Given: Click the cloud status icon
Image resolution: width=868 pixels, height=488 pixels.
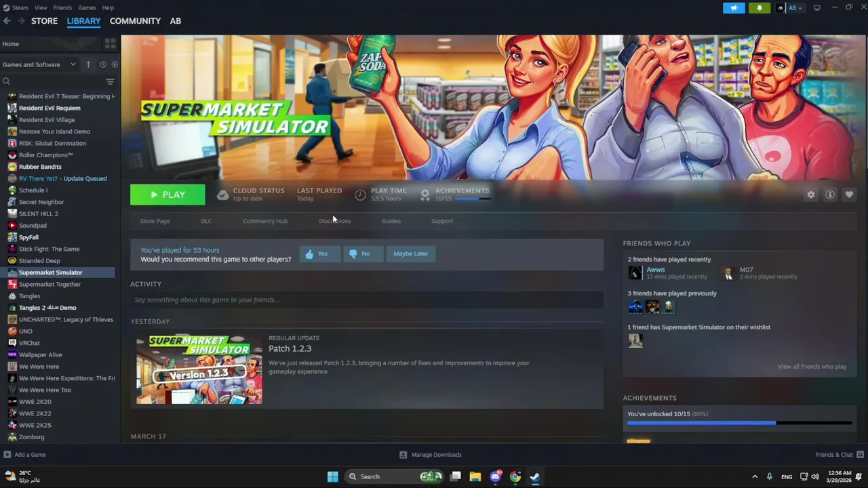Looking at the screenshot, I should (x=222, y=195).
